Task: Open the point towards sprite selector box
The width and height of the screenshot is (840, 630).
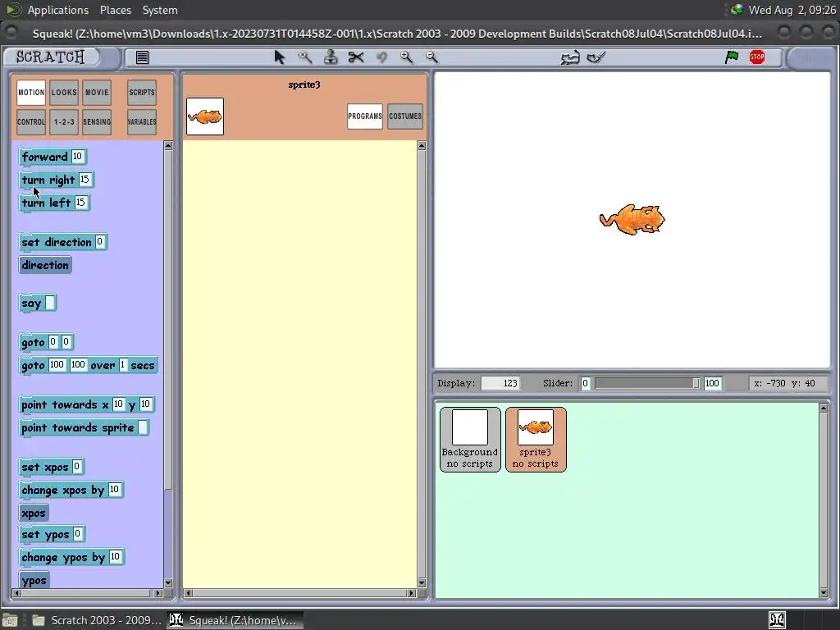Action: coord(143,427)
